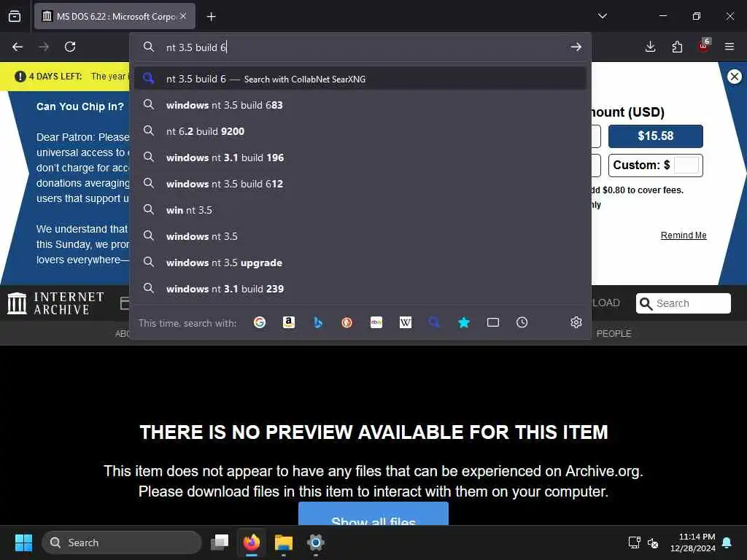This screenshot has width=747, height=560.
Task: Select suggestion windows nt 3.5 build 612
Action: tap(360, 184)
